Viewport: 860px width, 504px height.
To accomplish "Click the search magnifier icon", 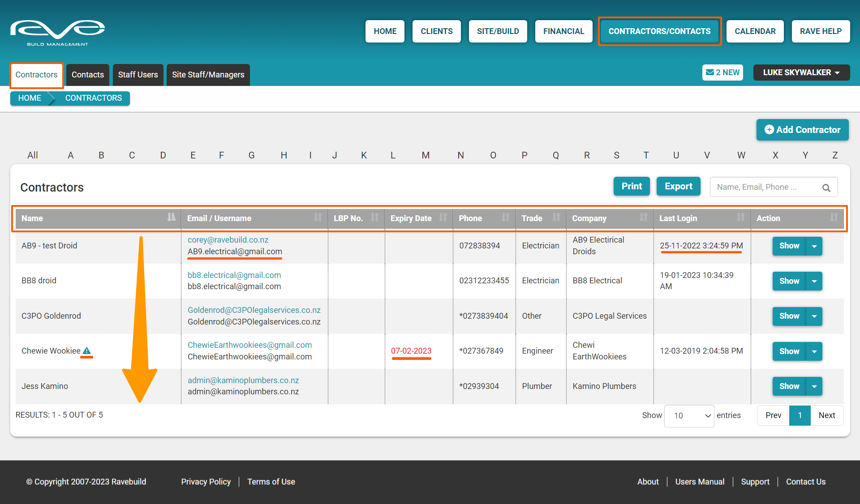I will 826,188.
